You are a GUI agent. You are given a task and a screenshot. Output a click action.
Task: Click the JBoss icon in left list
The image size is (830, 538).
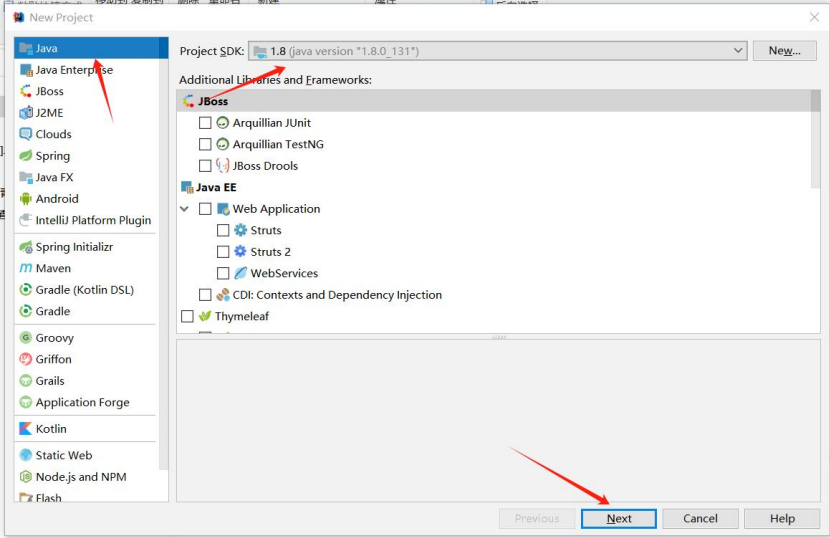25,91
